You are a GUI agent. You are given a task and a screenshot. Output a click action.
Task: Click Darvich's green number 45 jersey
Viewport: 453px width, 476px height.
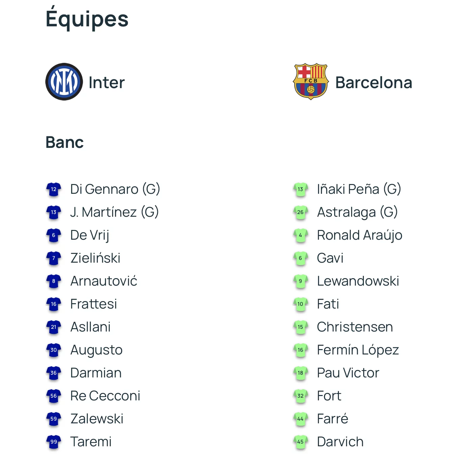[300, 442]
